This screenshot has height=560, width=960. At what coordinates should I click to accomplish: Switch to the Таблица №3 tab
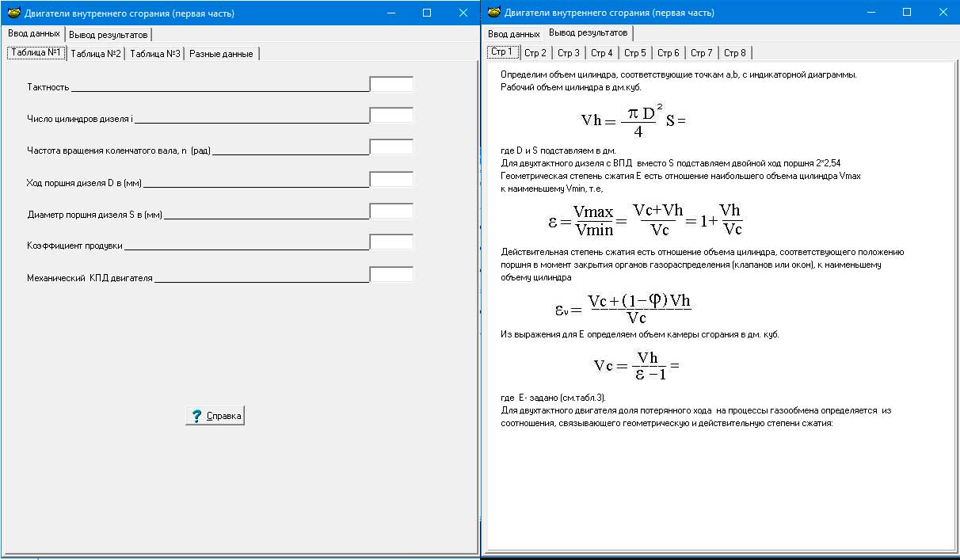(x=155, y=54)
